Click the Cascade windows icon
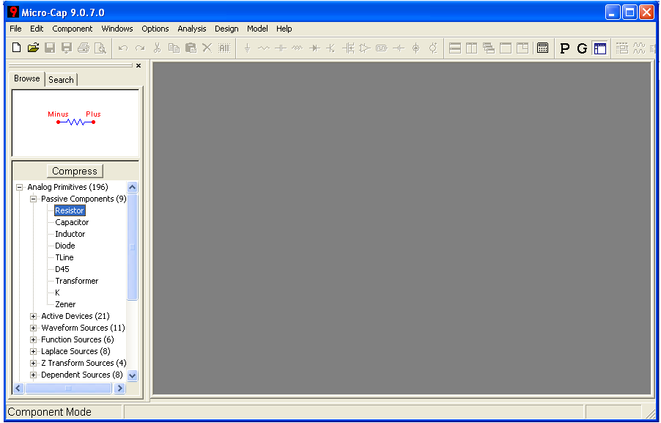This screenshot has width=661, height=423. tap(489, 48)
